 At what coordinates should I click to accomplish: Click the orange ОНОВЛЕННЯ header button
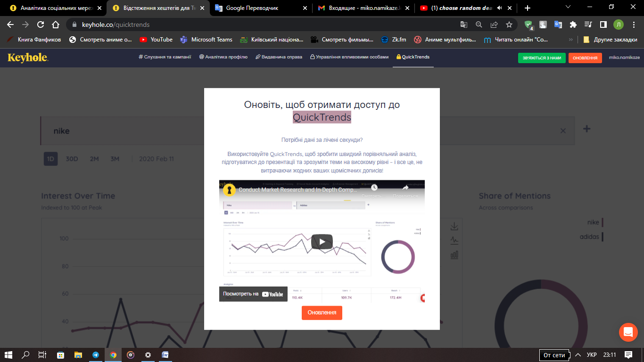click(x=585, y=58)
